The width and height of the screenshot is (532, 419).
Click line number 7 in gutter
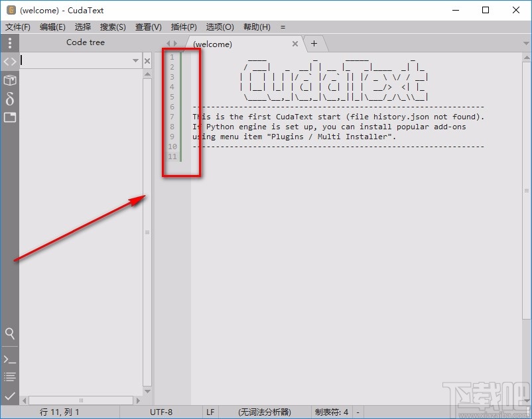pos(172,117)
